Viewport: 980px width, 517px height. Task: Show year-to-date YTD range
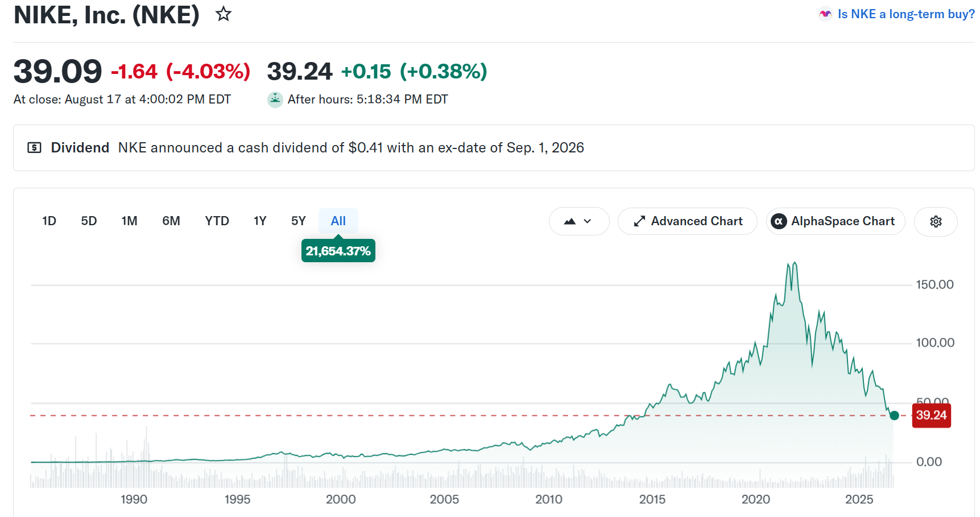(x=217, y=221)
